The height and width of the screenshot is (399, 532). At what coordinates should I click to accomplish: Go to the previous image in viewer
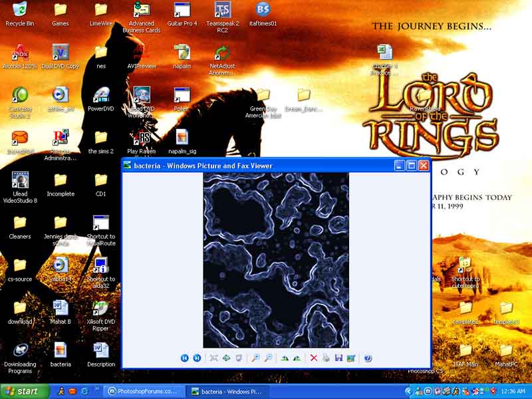tap(185, 358)
